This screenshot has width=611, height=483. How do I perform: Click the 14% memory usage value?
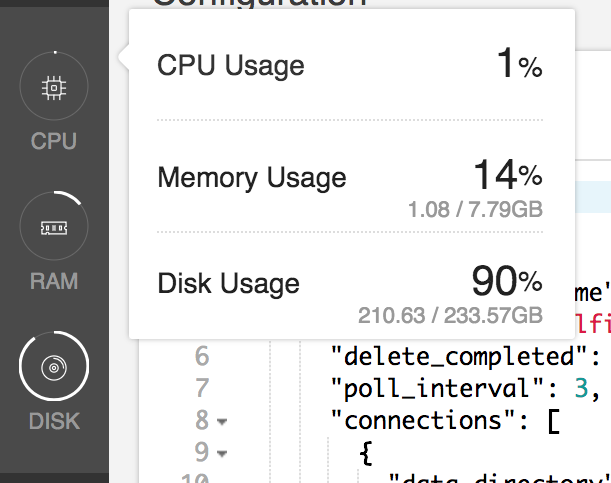[x=507, y=176]
